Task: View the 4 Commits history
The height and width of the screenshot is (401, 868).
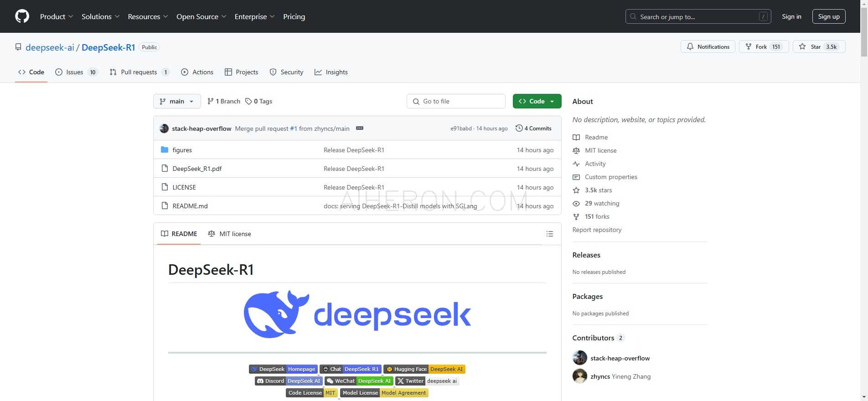Action: pos(533,129)
